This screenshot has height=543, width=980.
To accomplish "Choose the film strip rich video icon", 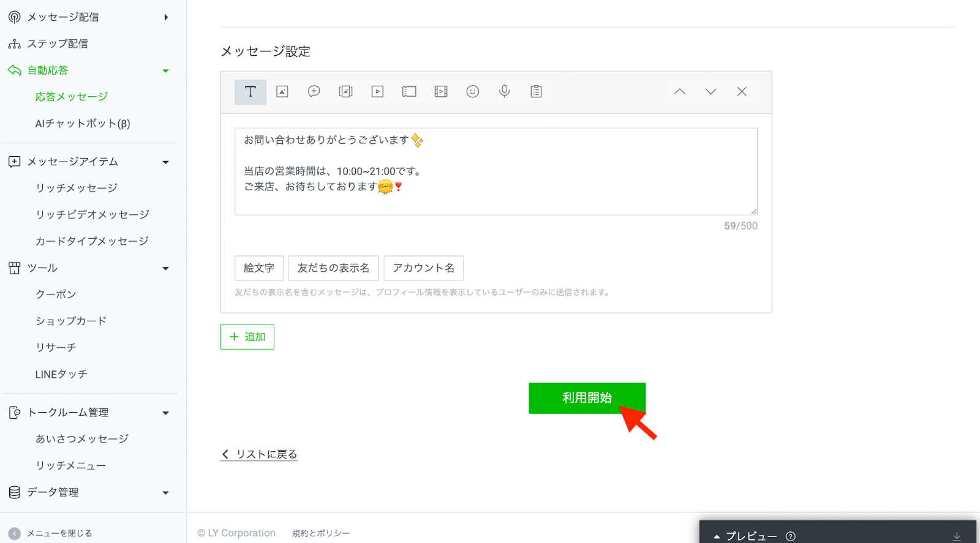I will pyautogui.click(x=441, y=92).
